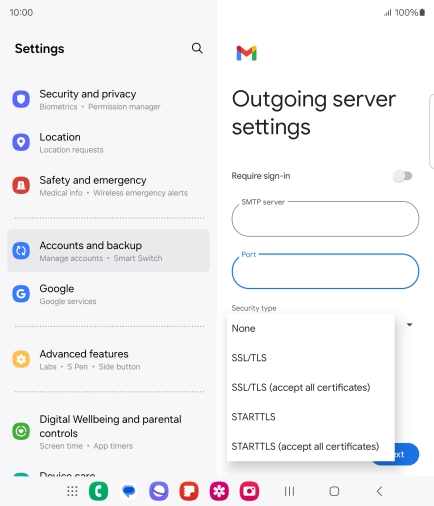Open the Phone app in the taskbar
The image size is (434, 506).
[99, 491]
